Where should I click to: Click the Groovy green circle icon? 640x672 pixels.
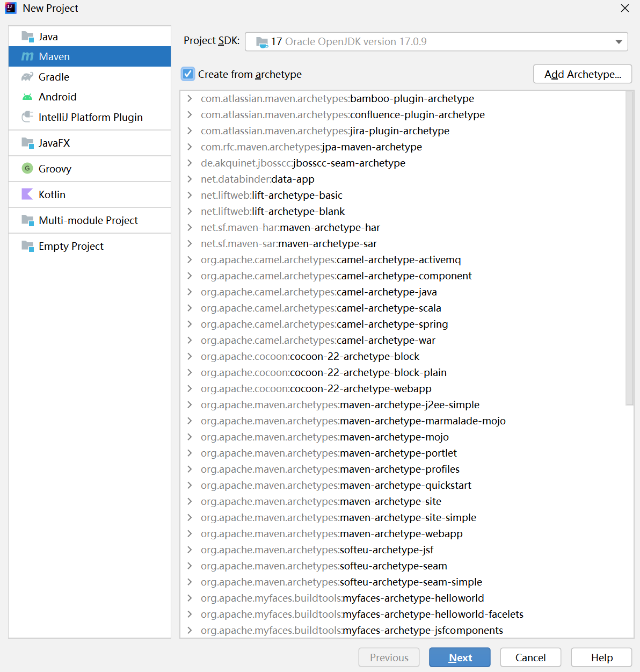27,168
